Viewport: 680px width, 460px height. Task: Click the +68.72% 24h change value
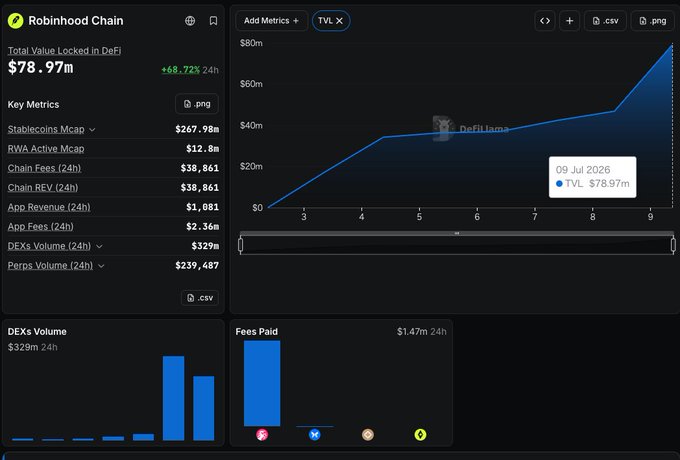pos(180,70)
